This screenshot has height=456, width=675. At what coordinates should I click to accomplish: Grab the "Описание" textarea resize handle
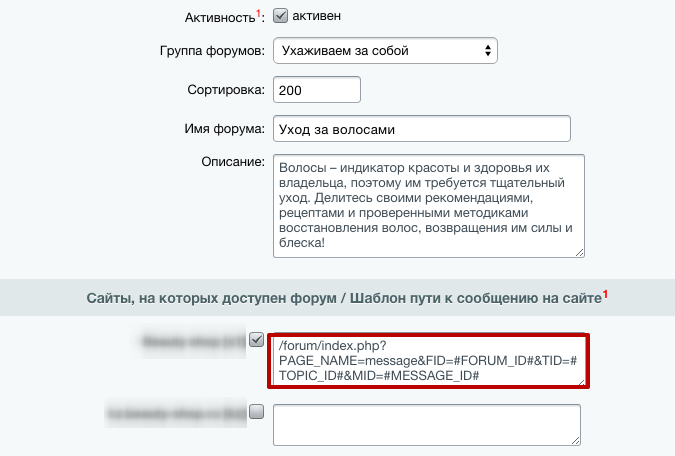(579, 252)
